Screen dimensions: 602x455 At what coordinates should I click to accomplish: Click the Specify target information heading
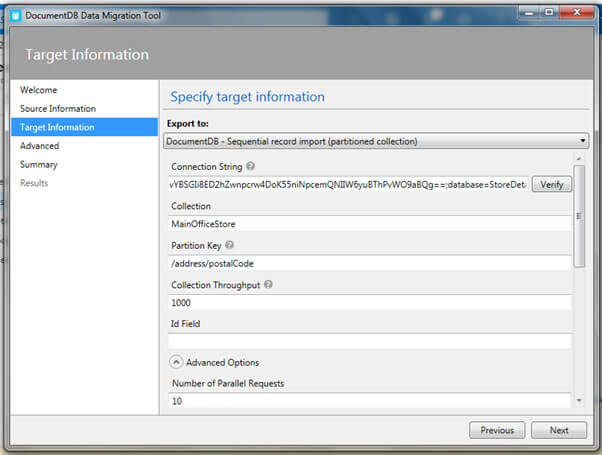[248, 97]
